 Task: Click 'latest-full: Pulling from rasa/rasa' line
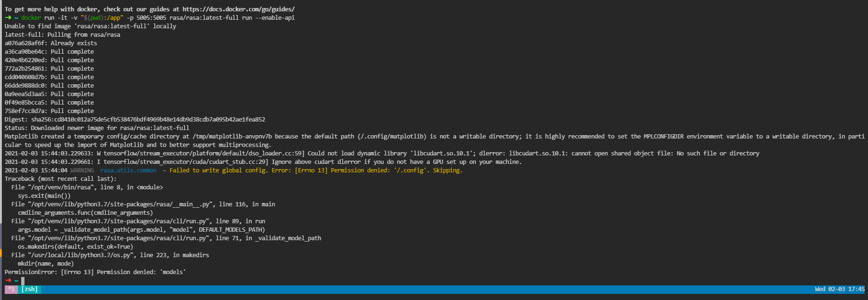63,34
